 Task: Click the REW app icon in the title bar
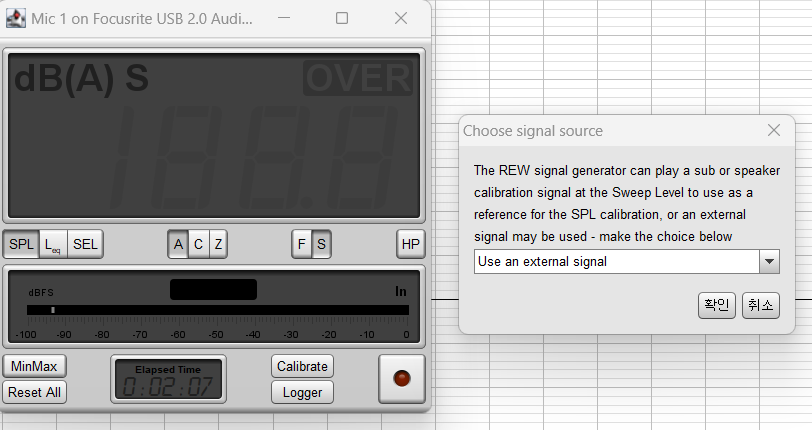(x=16, y=19)
